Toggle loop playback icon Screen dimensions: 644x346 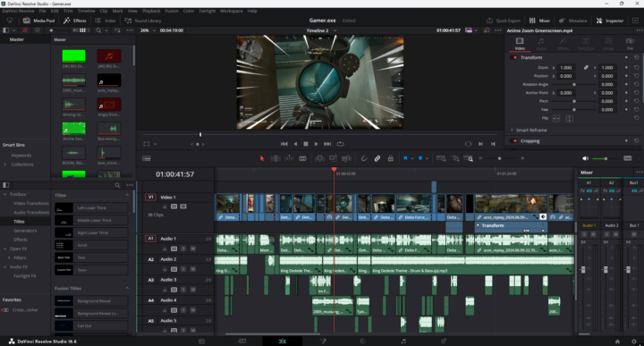(x=340, y=144)
